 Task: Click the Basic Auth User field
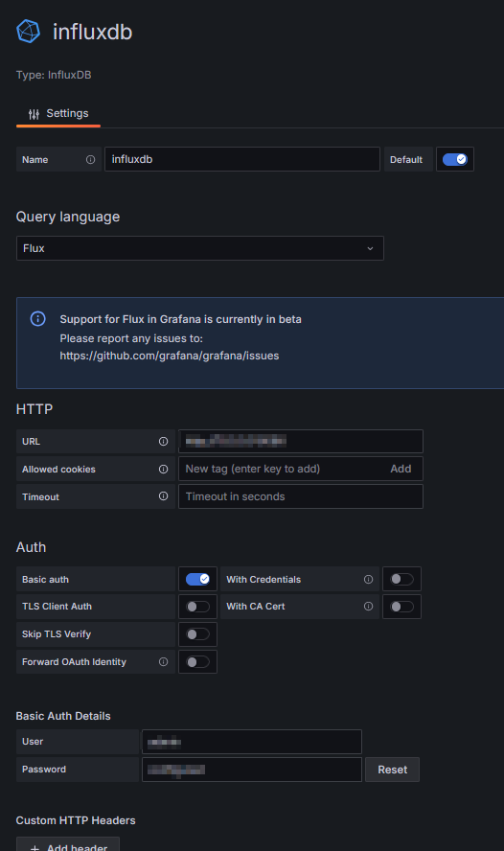[252, 742]
